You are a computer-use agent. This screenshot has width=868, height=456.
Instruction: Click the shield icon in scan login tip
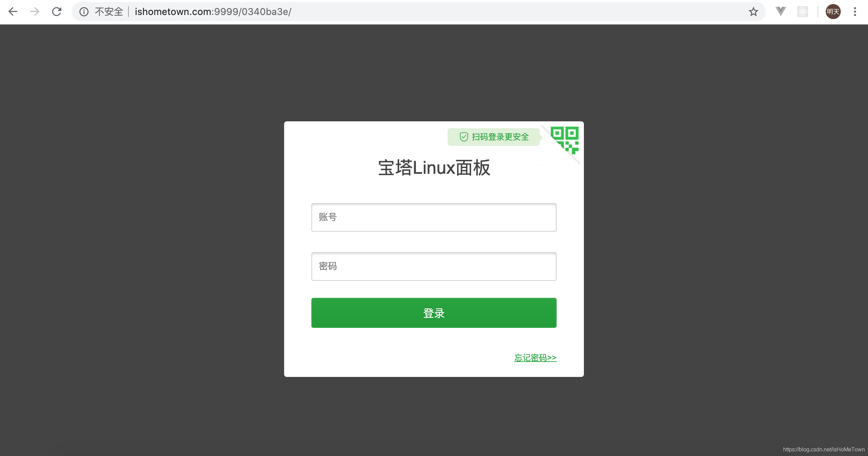[x=464, y=137]
